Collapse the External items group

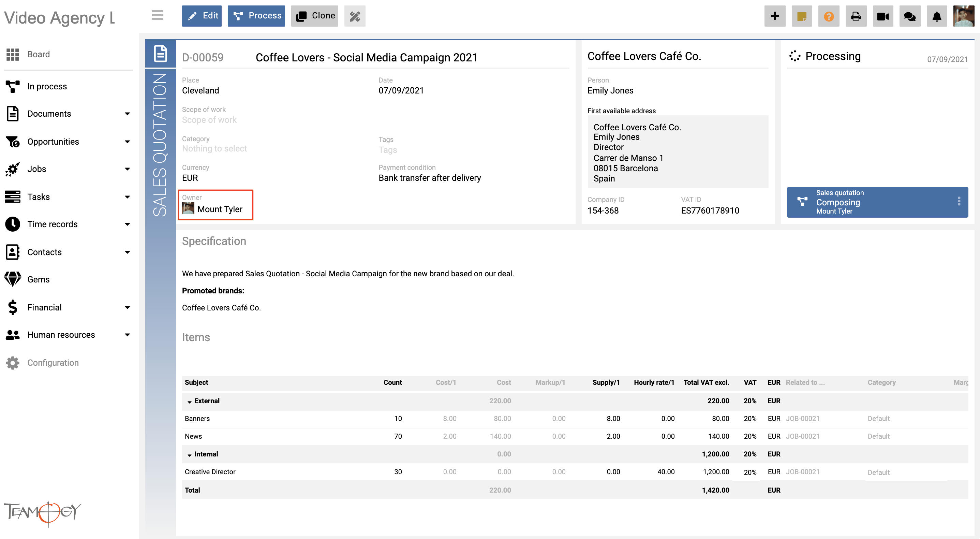coord(190,402)
